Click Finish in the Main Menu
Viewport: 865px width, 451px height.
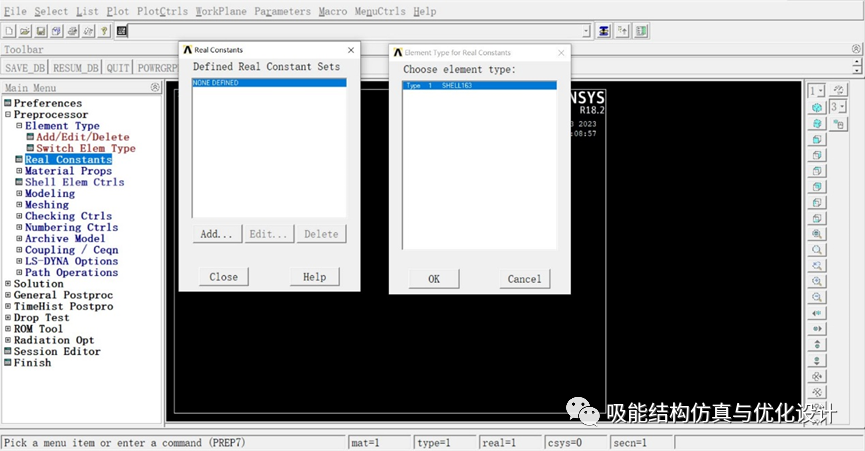[x=33, y=363]
